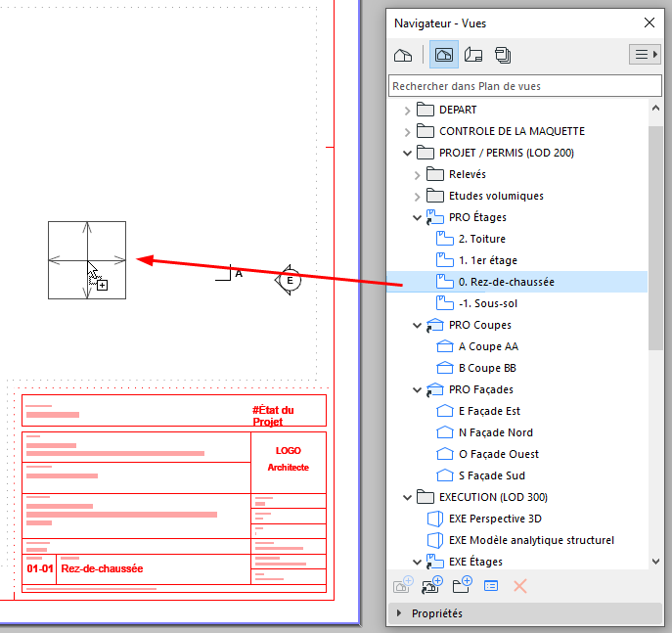Open the Layout Book icon
Viewport: 672px width, 633px height.
click(x=473, y=55)
